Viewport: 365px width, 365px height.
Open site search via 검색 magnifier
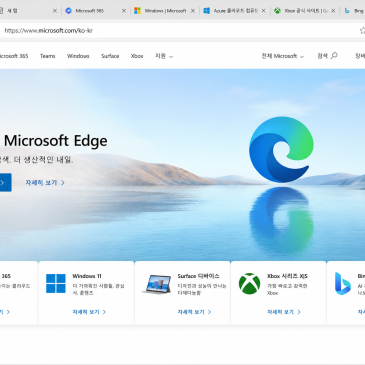[327, 56]
